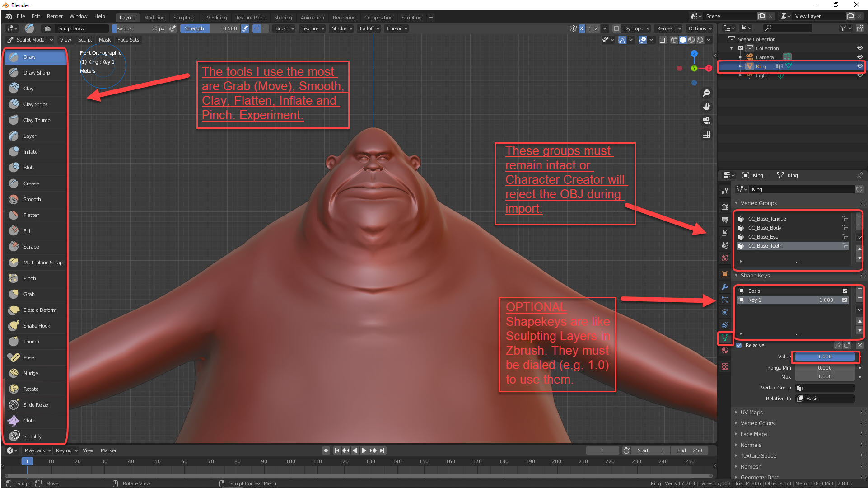
Task: Play the animation forward
Action: pos(364,450)
